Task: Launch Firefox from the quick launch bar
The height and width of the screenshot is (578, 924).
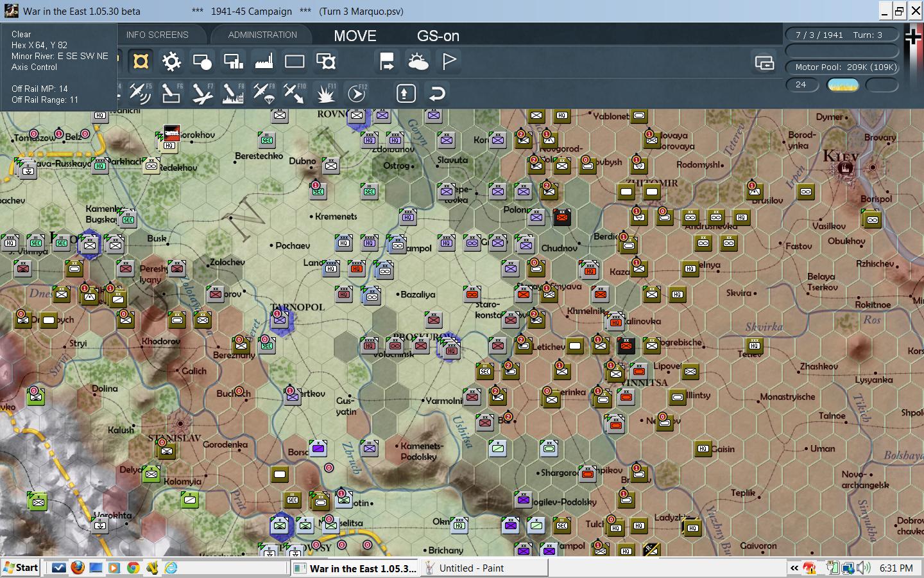Action: [78, 568]
